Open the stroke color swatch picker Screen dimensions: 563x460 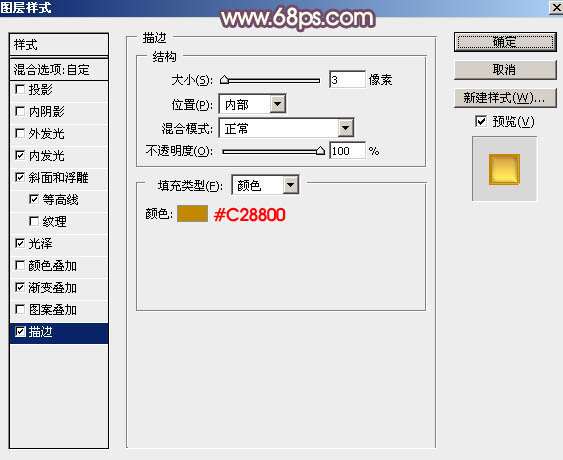(x=192, y=214)
